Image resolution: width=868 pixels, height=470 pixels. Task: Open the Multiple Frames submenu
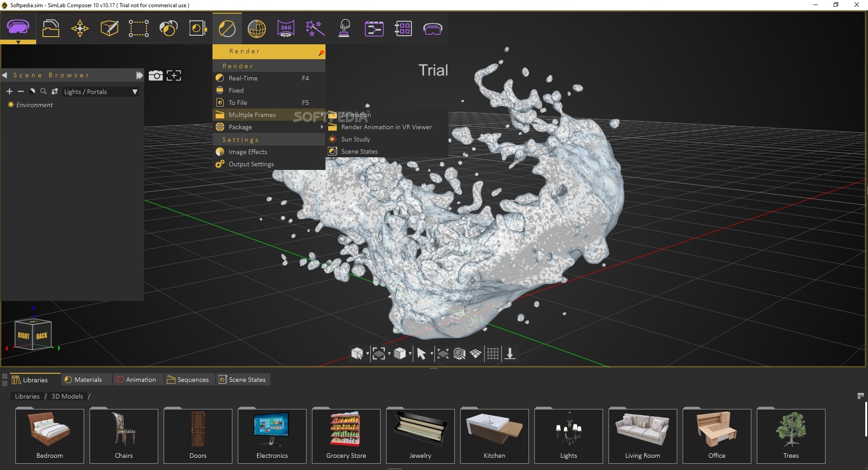pyautogui.click(x=269, y=115)
